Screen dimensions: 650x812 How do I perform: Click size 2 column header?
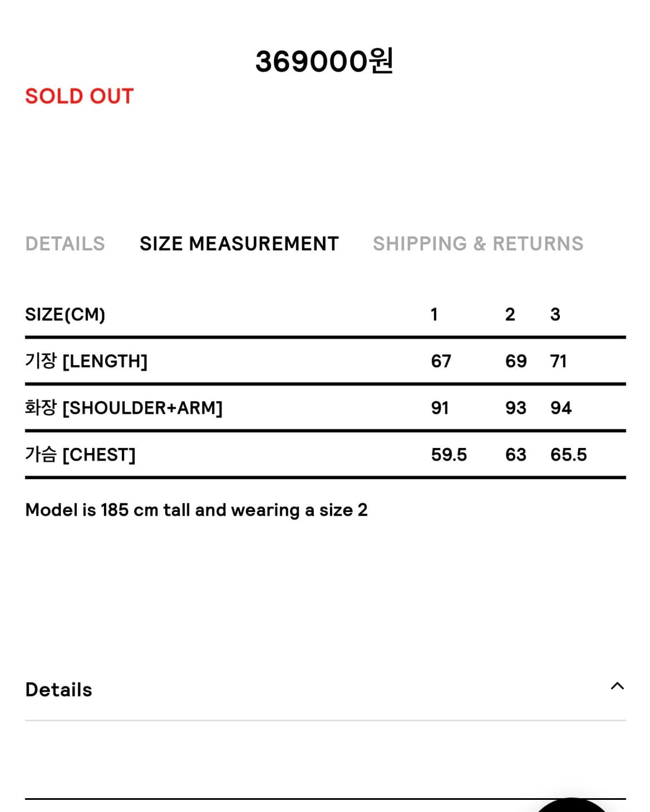point(510,314)
